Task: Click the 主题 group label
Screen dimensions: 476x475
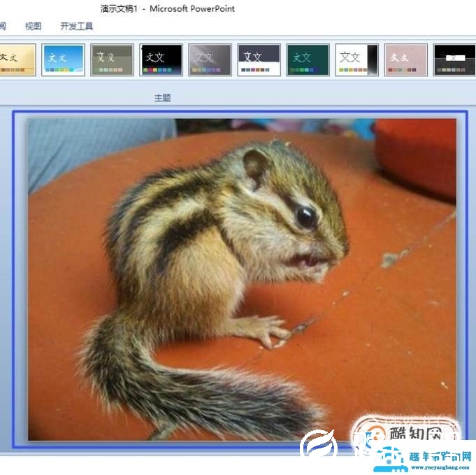Action: 163,98
